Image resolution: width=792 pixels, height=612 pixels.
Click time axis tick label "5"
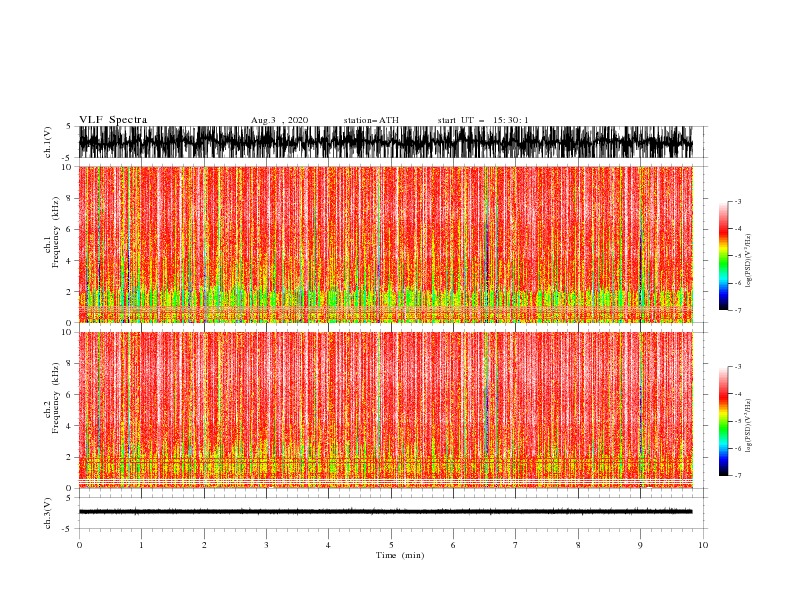coord(391,545)
